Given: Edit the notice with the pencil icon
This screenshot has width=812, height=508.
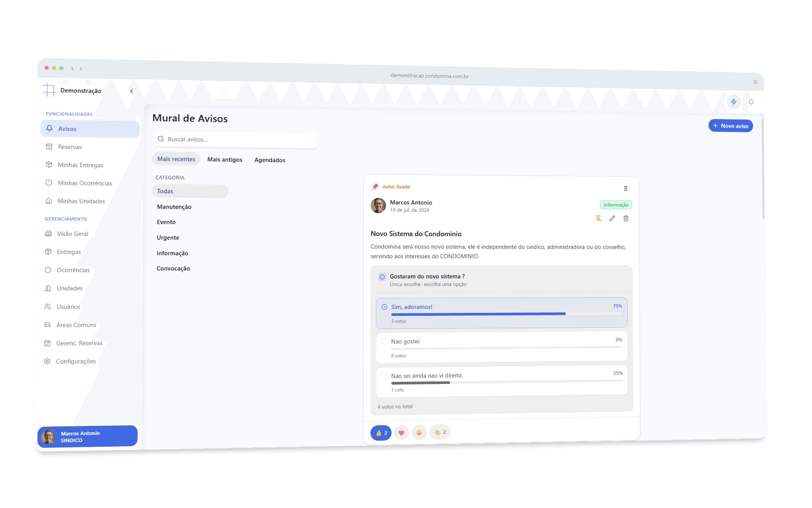Looking at the screenshot, I should pyautogui.click(x=612, y=218).
